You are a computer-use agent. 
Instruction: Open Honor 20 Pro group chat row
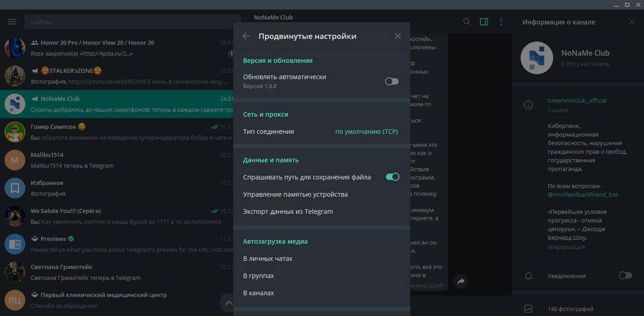coord(117,48)
